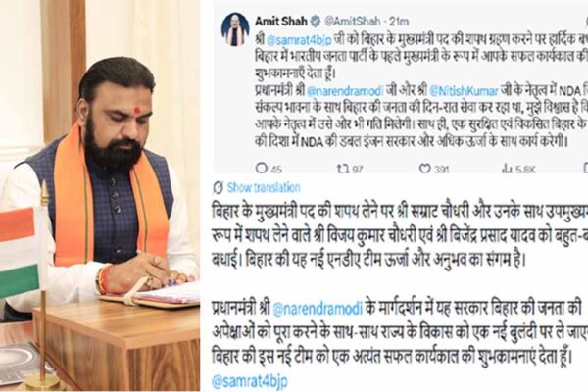The image size is (588, 392).
Task: Open @narendramodi mention in the lower post
Action: [x=318, y=309]
